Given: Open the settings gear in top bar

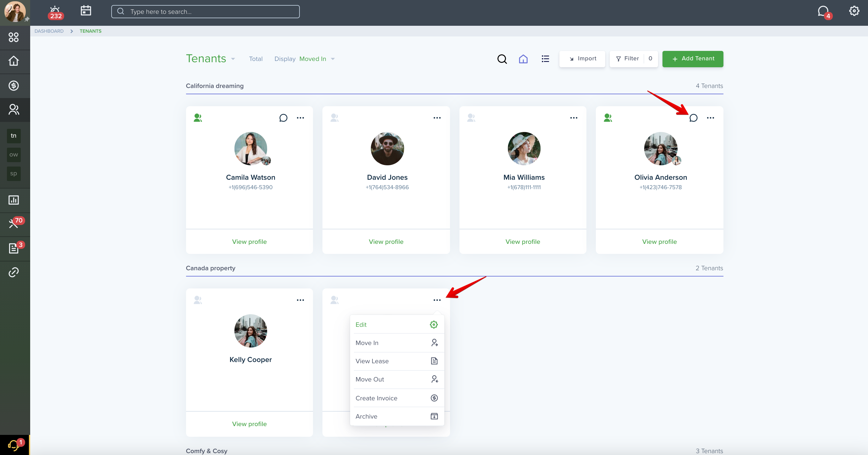Looking at the screenshot, I should [854, 11].
